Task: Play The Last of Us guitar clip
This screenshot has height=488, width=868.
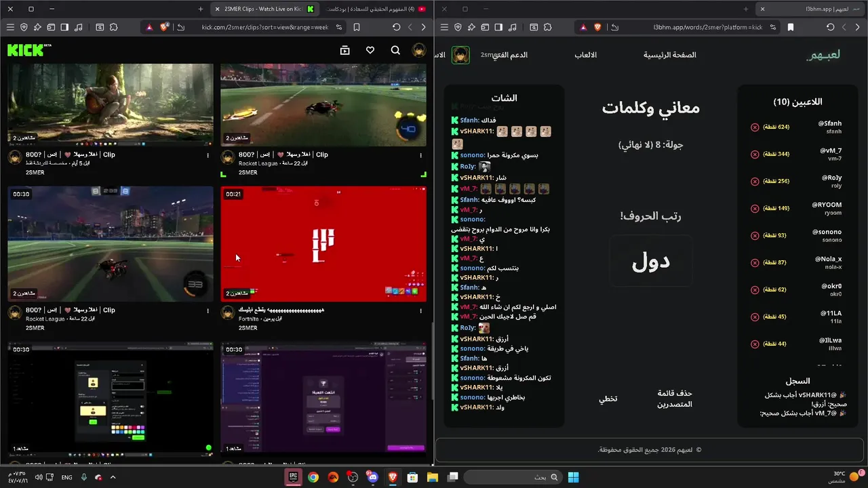Action: (x=111, y=105)
